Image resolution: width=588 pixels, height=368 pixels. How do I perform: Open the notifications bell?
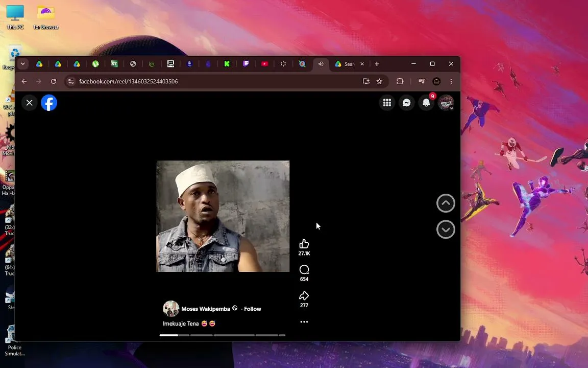click(426, 103)
